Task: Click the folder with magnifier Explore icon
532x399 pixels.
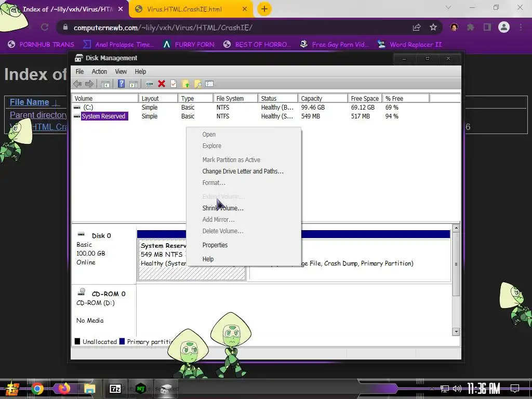Action: point(197,84)
